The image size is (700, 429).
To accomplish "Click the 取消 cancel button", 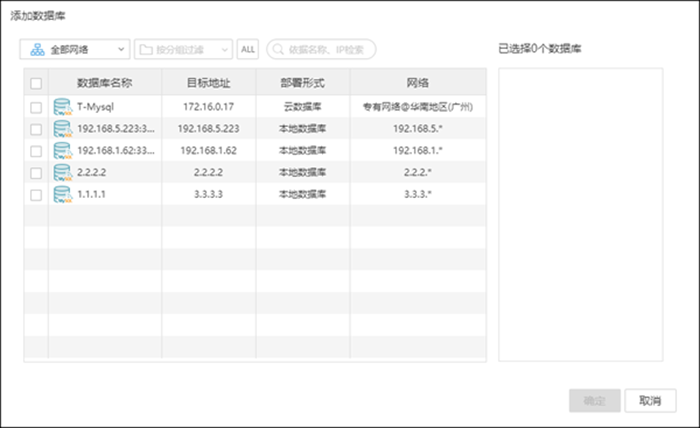I will coord(649,400).
